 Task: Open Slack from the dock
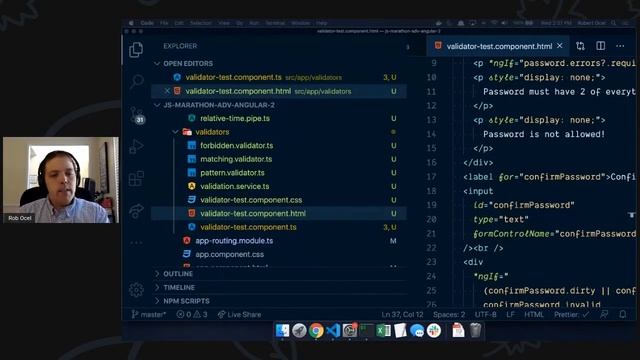coord(434,330)
